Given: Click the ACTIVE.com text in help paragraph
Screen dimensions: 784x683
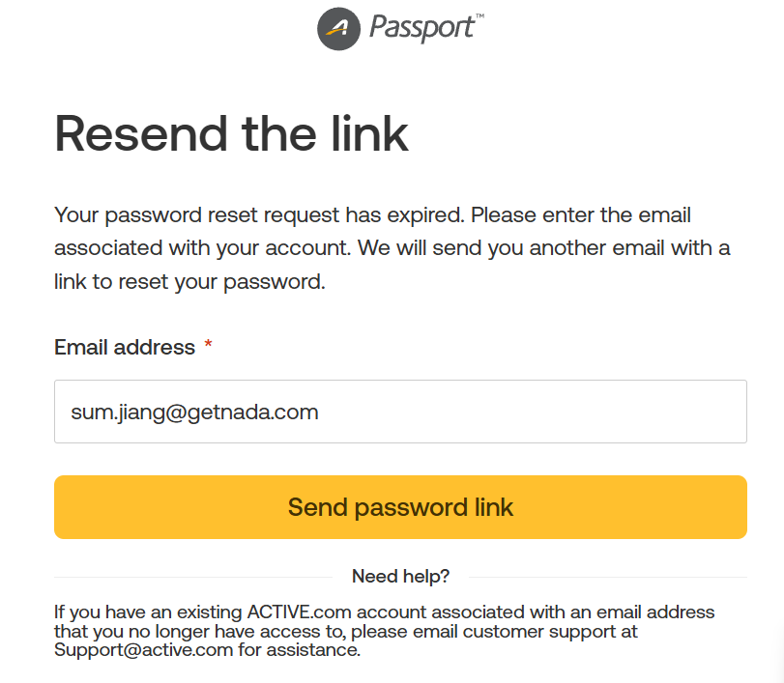Looking at the screenshot, I should point(300,612).
